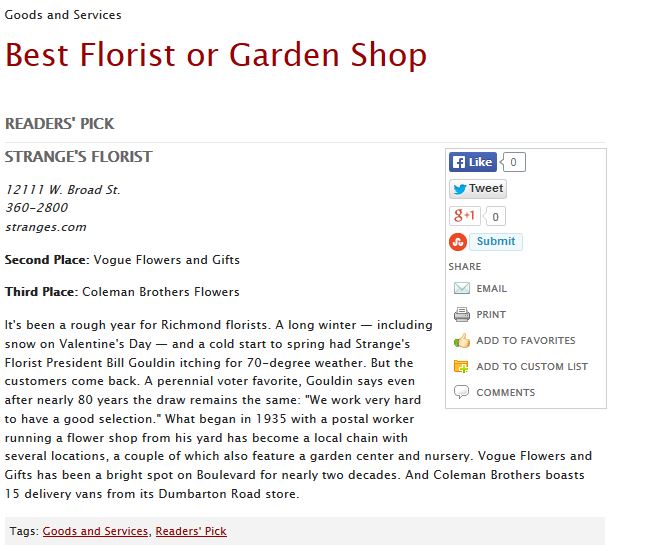Screen dimensions: 663x545
Task: Open the Readers' Pick tag link
Action: 191,531
